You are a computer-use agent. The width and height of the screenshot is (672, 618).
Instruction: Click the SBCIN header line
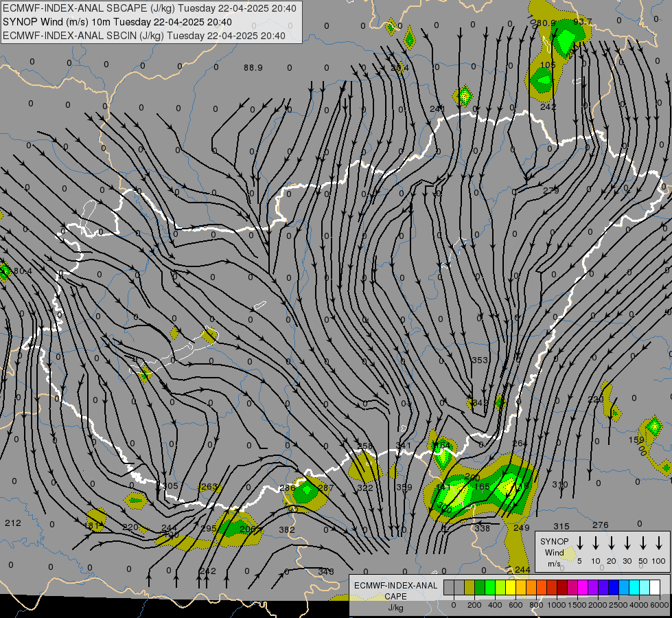[144, 36]
